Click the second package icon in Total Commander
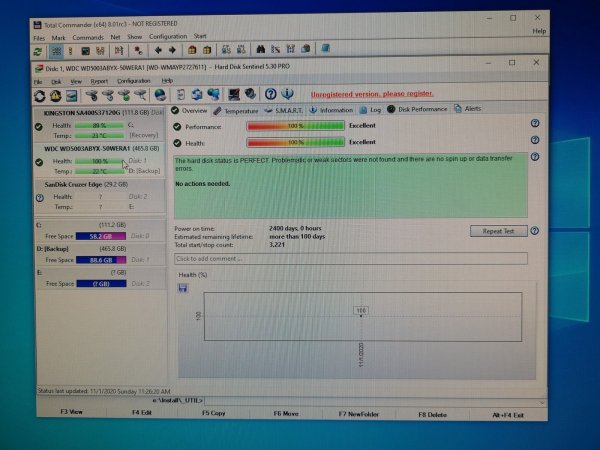 (x=207, y=50)
